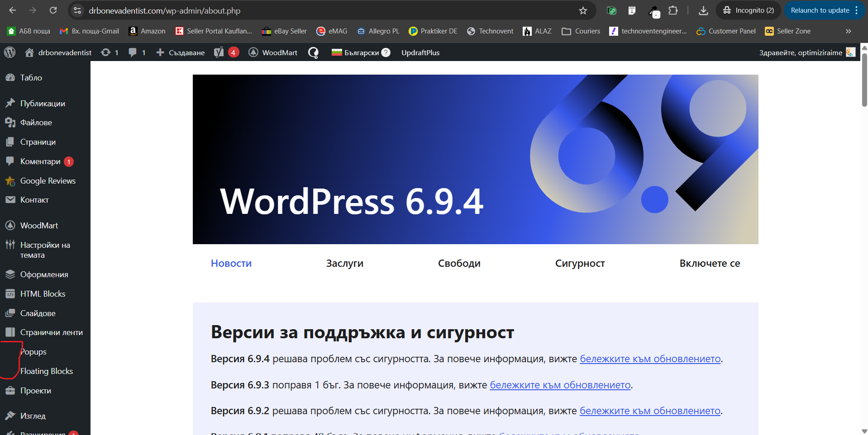The width and height of the screenshot is (868, 435).
Task: Open the Relaunch to update menu dots
Action: [856, 10]
